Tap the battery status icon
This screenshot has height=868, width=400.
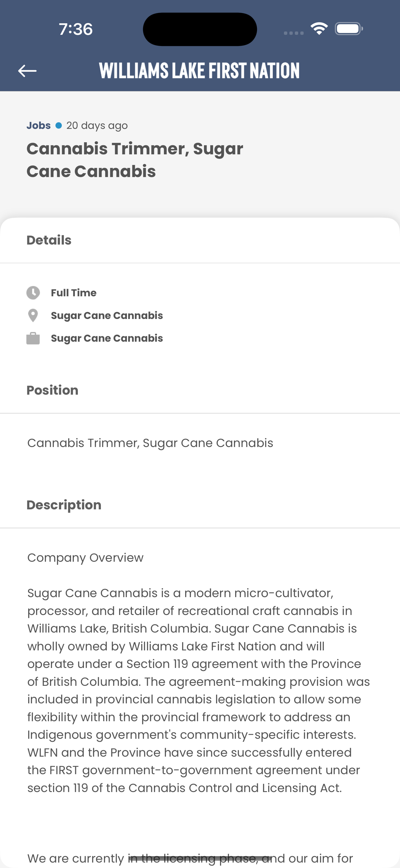[x=349, y=29]
